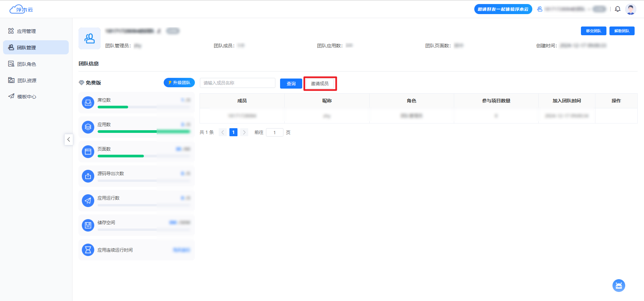The height and width of the screenshot is (301, 644).
Task: Click the 储存空间 storage icon
Action: point(88,225)
